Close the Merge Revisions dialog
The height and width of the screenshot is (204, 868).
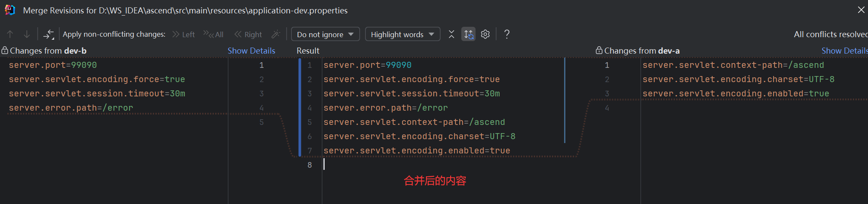pyautogui.click(x=861, y=10)
